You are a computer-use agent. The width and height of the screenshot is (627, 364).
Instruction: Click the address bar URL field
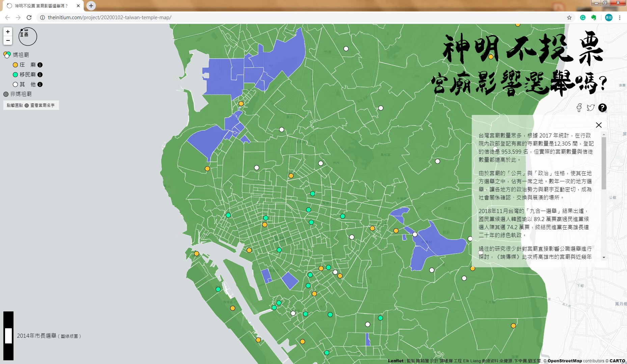304,18
